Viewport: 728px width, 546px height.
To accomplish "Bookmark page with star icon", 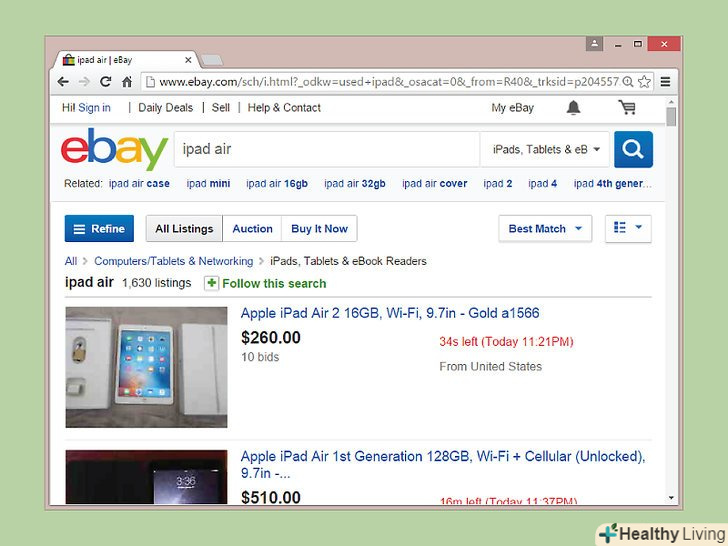I will tap(644, 82).
